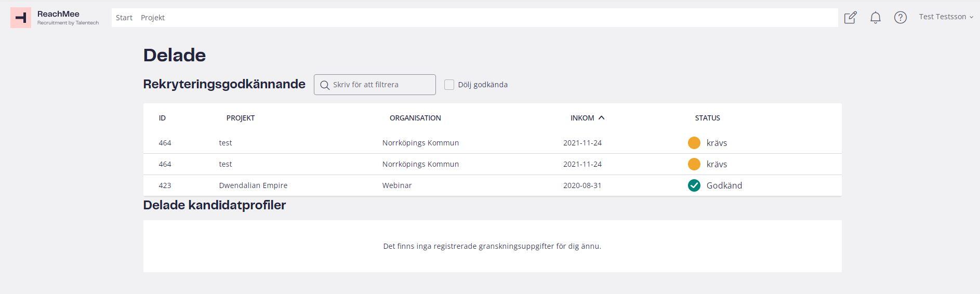Click orange status dot in second row
Screen dimensions: 980x294
pos(694,164)
